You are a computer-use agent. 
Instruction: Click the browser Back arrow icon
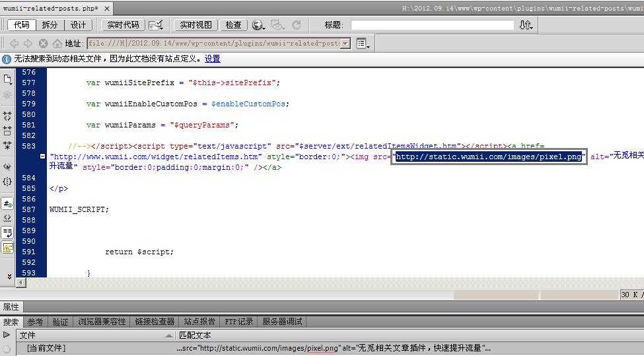click(15, 43)
